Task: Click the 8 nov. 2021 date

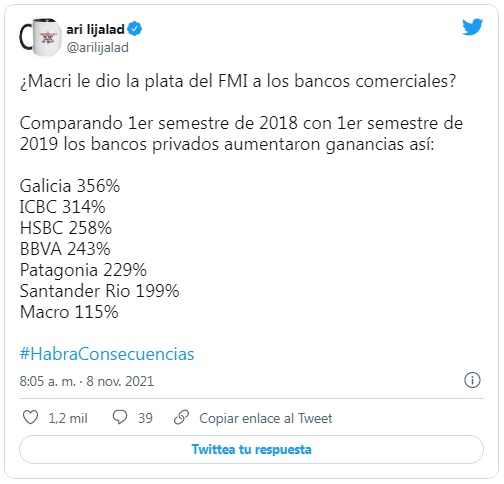Action: [x=120, y=381]
